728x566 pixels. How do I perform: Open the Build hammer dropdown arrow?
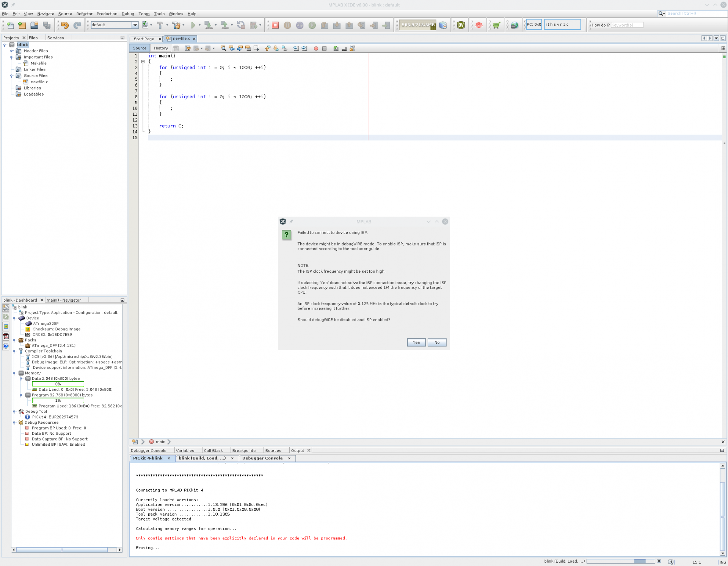point(167,25)
